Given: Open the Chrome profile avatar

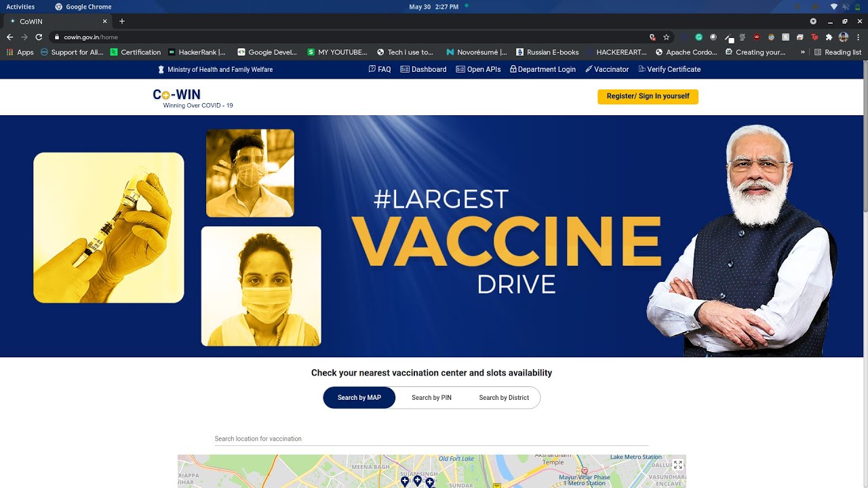Looking at the screenshot, I should pyautogui.click(x=844, y=37).
